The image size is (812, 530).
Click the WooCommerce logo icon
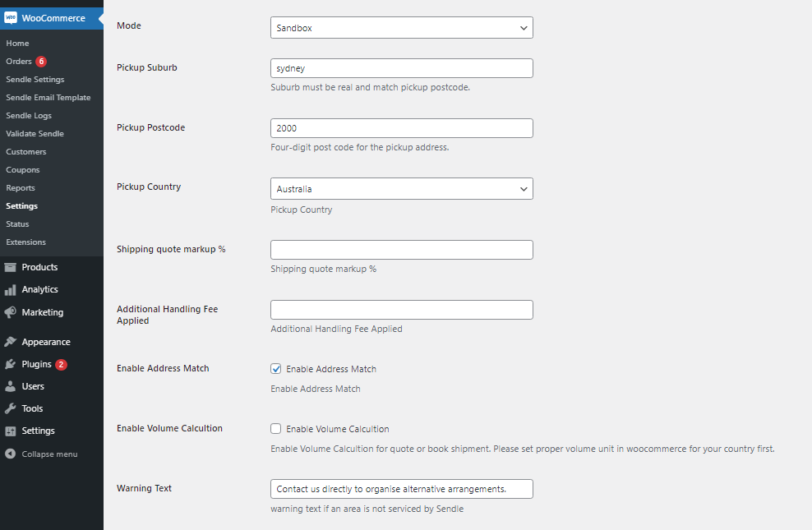(x=11, y=18)
